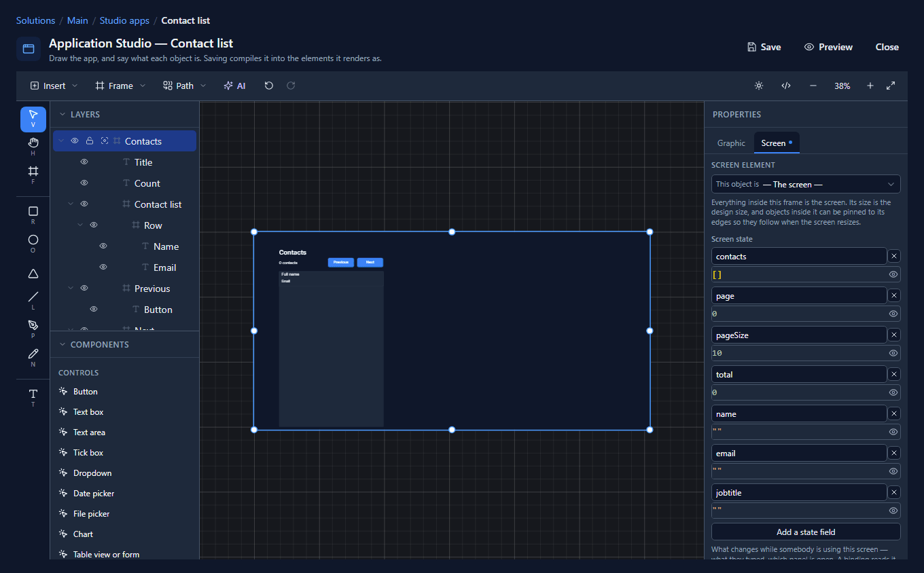Open the AI assistant in the toolbar
This screenshot has height=573, width=924.
pos(234,86)
